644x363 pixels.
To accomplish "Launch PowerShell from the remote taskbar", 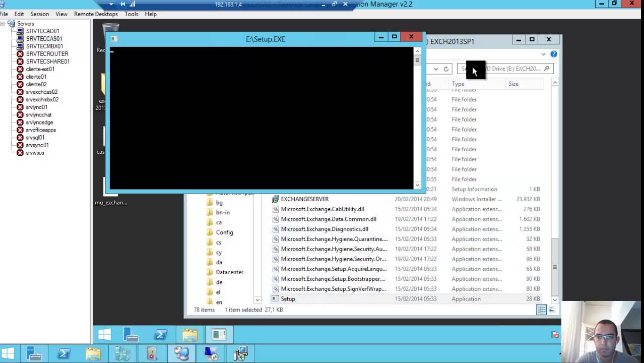I will pos(160,335).
